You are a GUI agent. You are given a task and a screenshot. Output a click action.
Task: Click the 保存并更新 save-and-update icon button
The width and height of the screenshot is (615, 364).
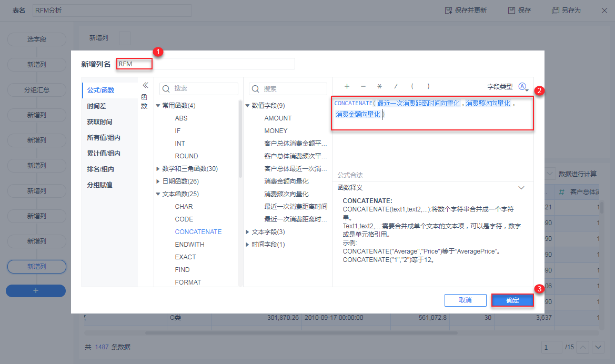tap(466, 11)
